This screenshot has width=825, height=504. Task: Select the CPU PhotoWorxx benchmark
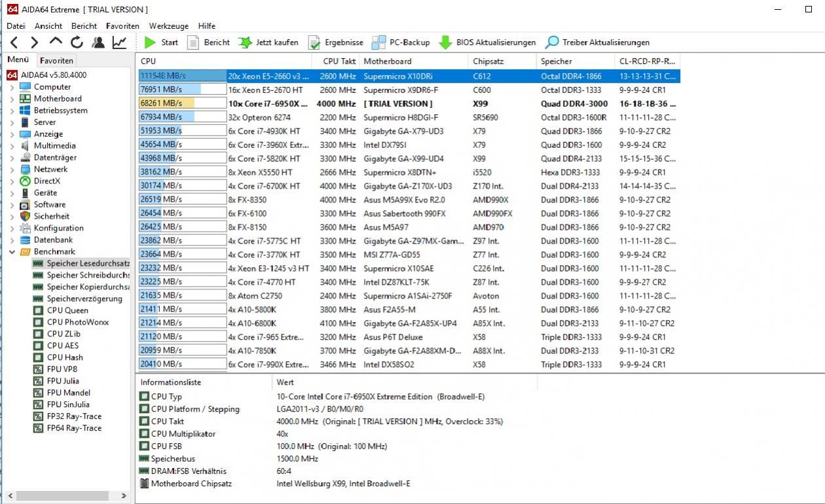pos(78,322)
